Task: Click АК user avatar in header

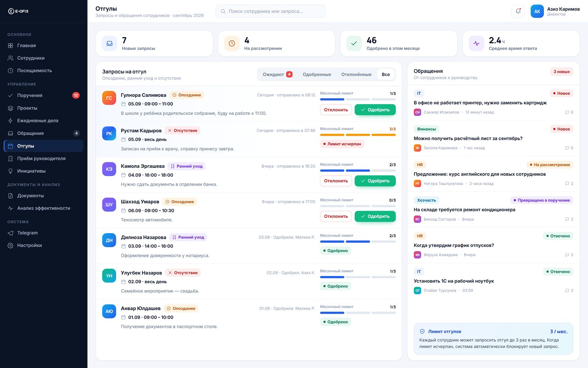Action: [537, 11]
